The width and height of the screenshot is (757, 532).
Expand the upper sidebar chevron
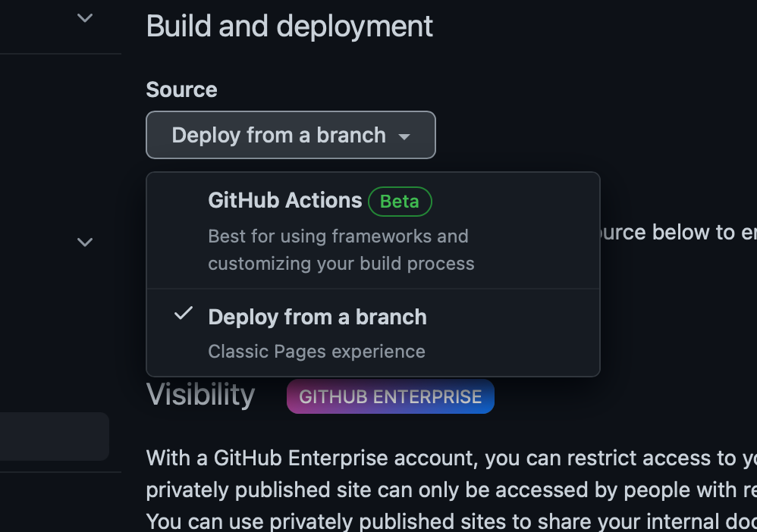click(85, 18)
